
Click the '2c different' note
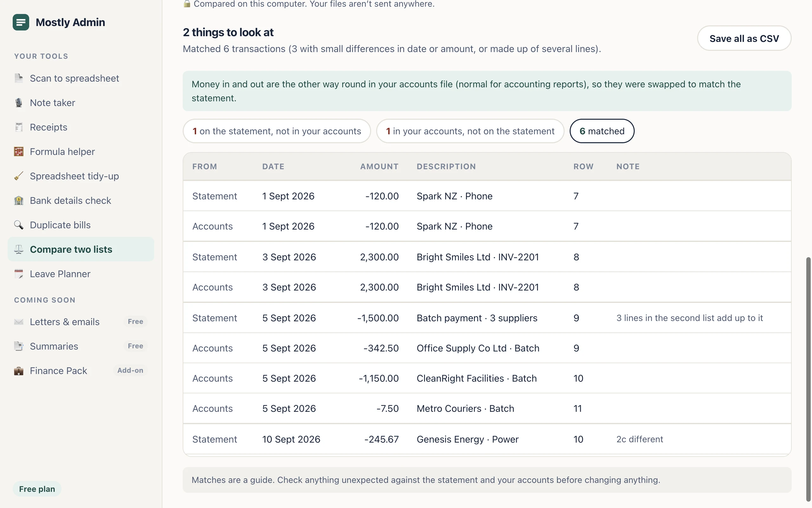click(x=639, y=439)
